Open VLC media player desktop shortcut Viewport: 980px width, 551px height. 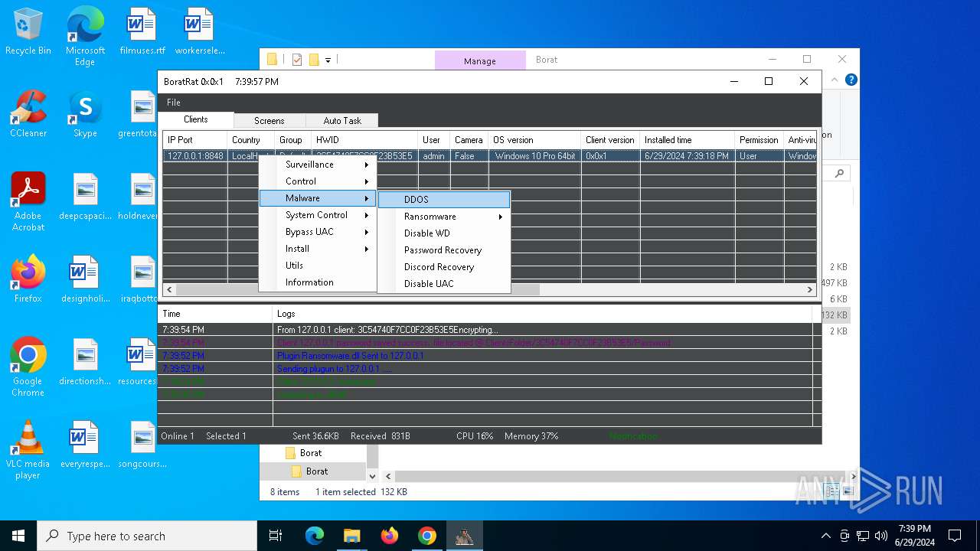28,449
